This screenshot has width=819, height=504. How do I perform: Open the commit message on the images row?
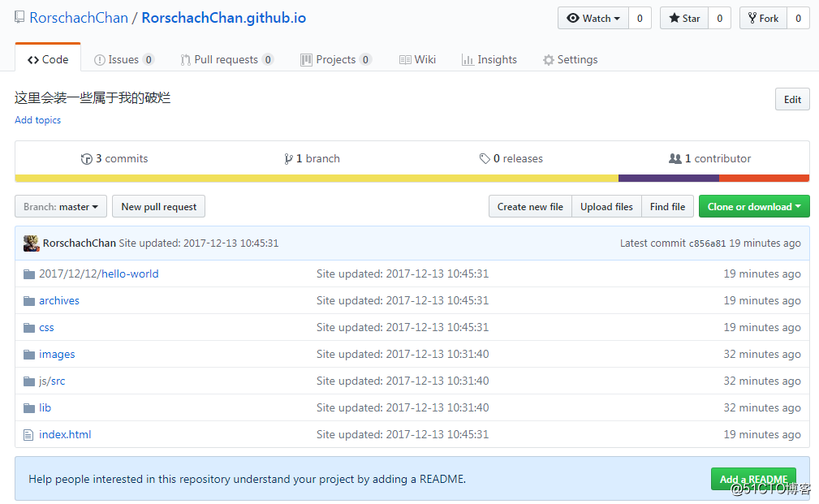pyautogui.click(x=403, y=355)
